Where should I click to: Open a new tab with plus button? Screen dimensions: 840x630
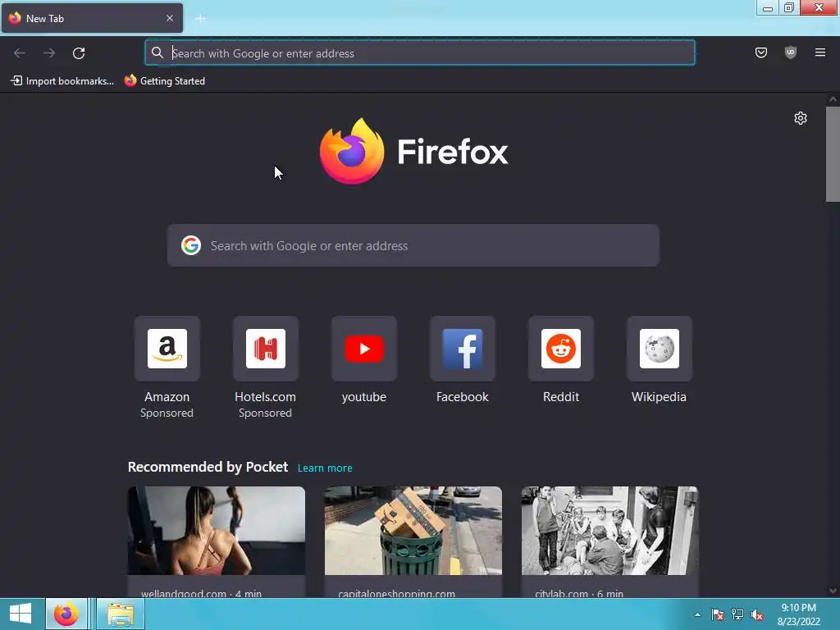200,18
